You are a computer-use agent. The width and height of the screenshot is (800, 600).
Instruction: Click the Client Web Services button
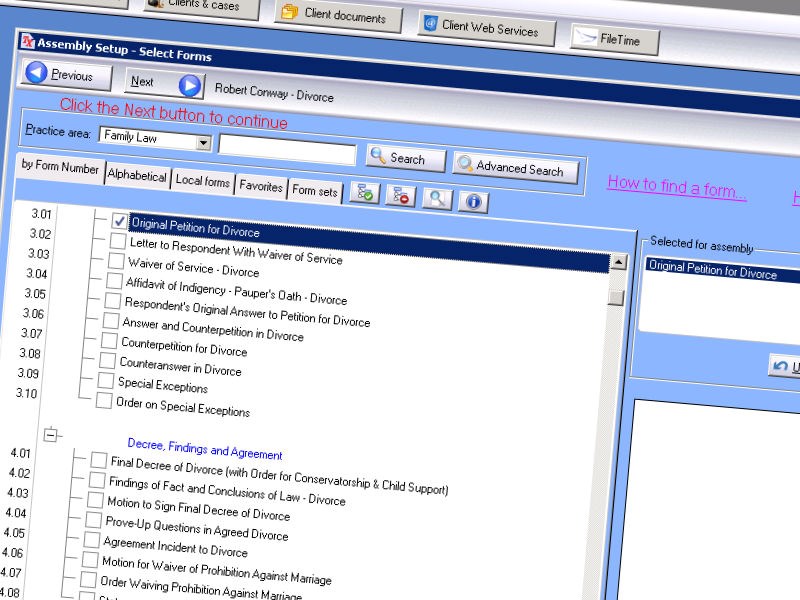click(x=487, y=28)
